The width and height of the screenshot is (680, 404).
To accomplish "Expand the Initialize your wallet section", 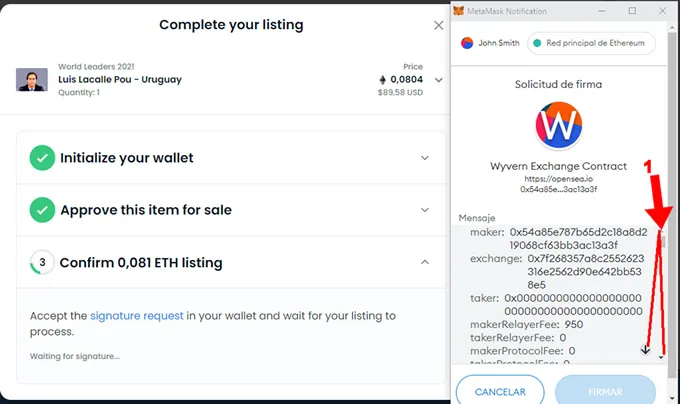I will (425, 158).
